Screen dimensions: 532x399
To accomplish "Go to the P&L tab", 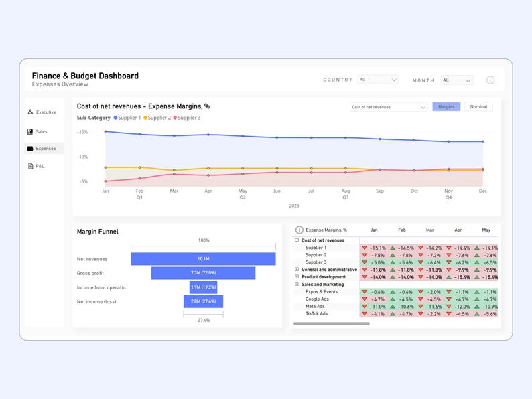I will [44, 166].
